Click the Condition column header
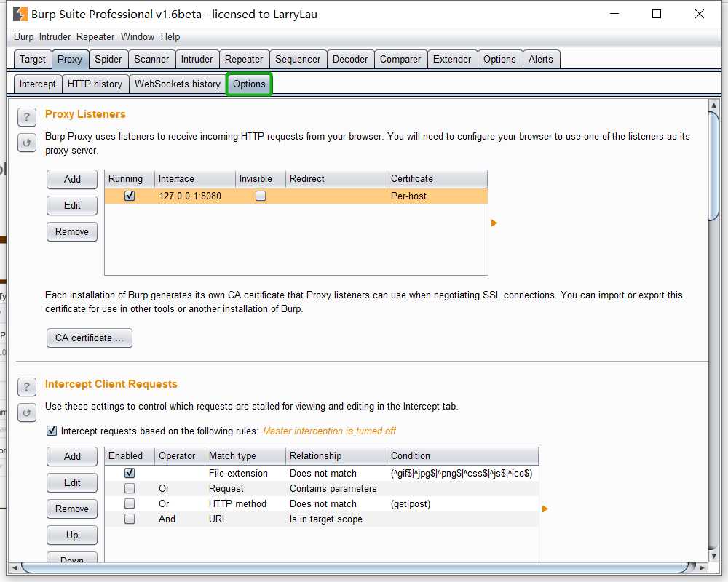This screenshot has height=582, width=728. 462,455
